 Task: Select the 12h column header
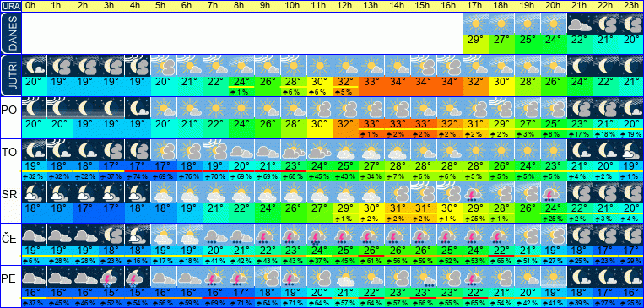[347, 6]
